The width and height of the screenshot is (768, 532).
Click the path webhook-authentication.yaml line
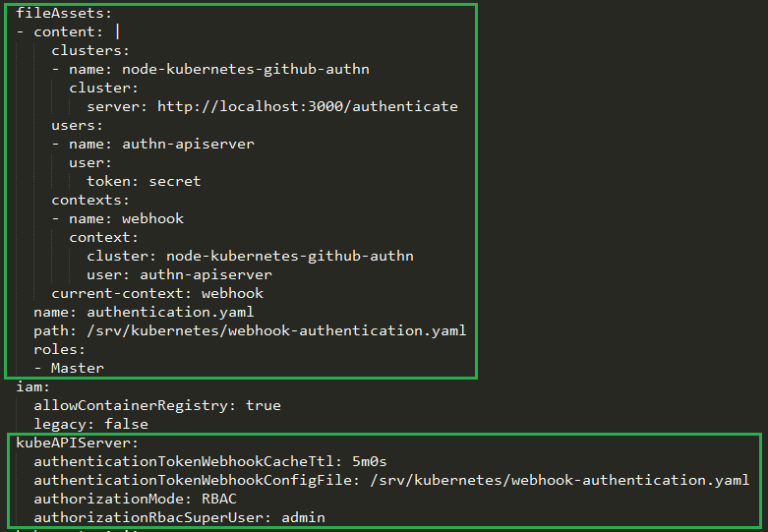click(250, 330)
